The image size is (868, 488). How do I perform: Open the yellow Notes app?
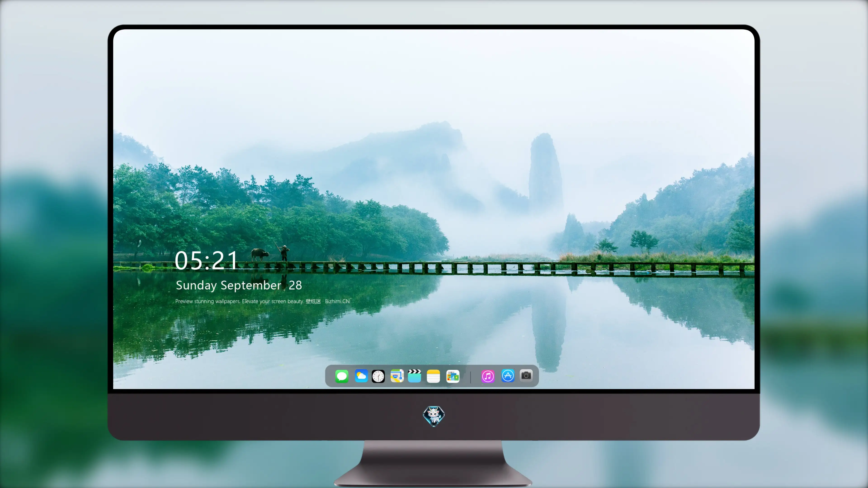[x=433, y=376]
